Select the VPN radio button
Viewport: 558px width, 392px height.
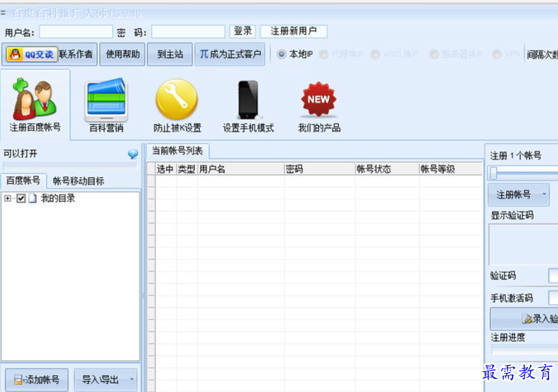click(497, 54)
